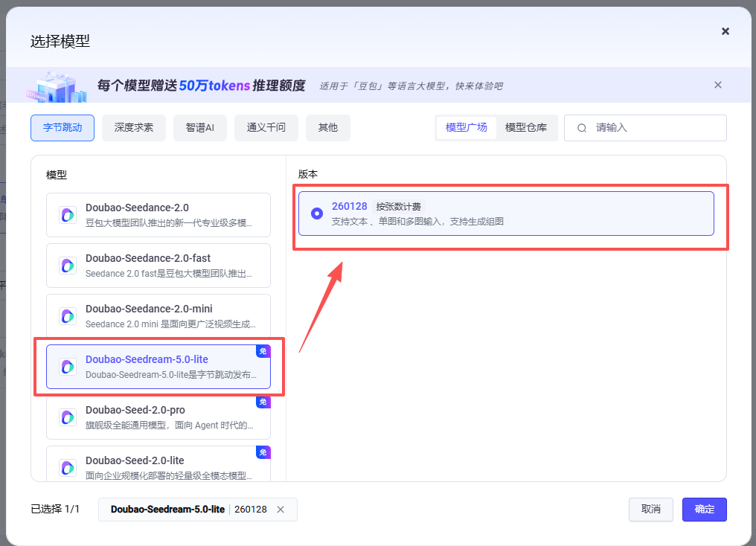The image size is (756, 546).
Task: Confirm selection with 确定 button
Action: [705, 510]
